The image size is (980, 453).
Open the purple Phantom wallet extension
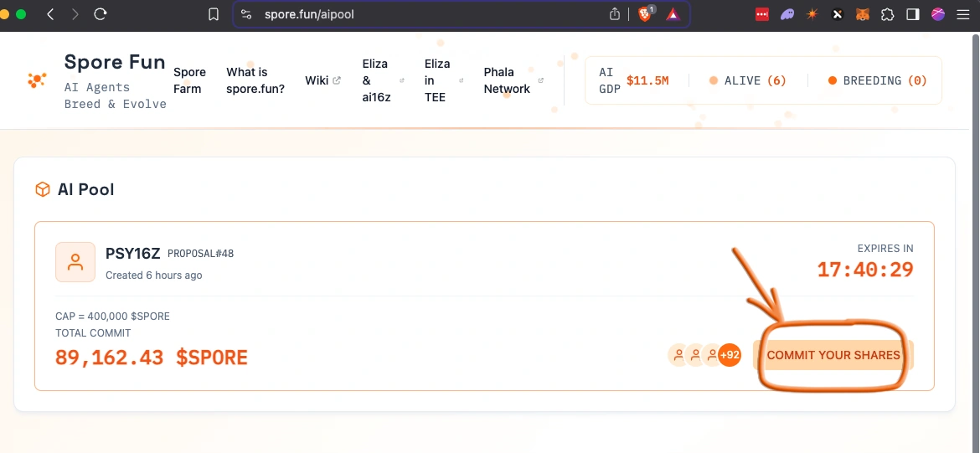coord(787,14)
